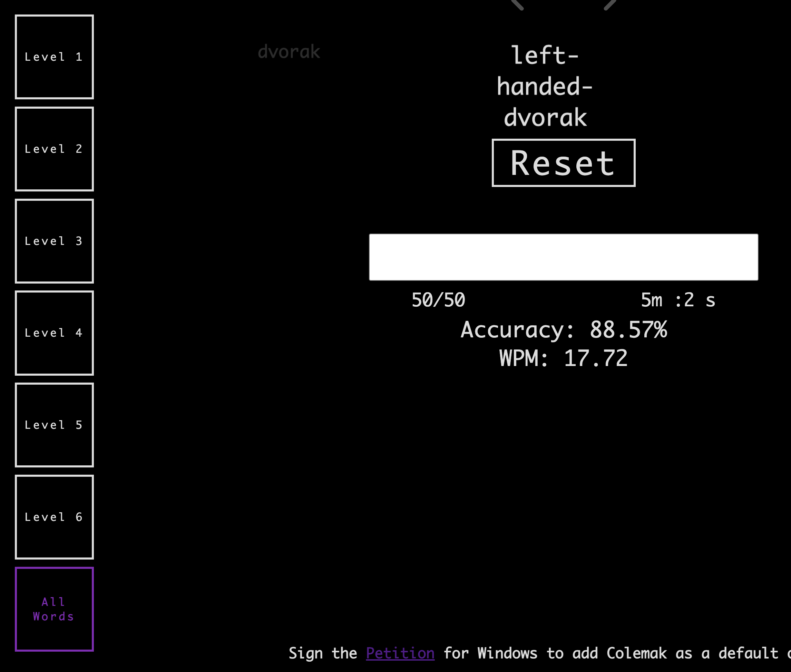Screen dimensions: 791x672
Task: Open Level 3 lesson
Action: [x=54, y=241]
